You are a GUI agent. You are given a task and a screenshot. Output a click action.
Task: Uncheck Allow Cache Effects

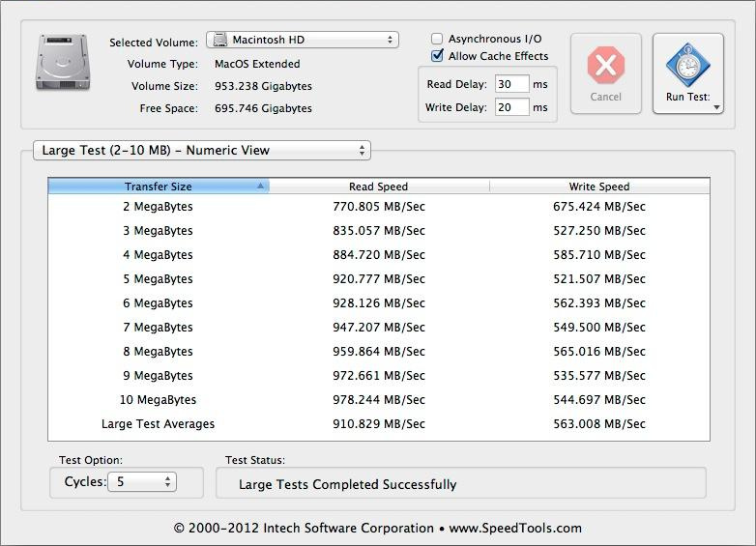coord(437,56)
